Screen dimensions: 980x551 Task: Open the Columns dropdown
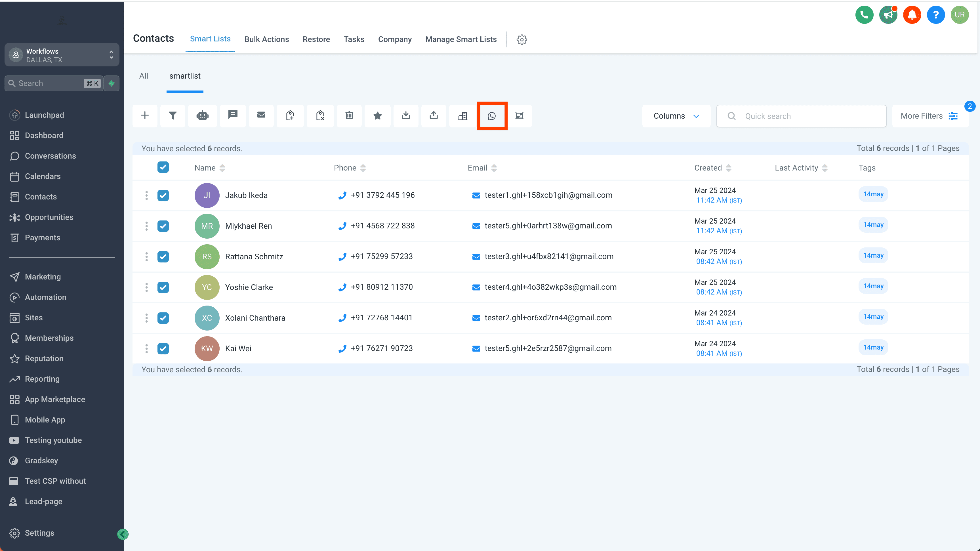pos(676,116)
